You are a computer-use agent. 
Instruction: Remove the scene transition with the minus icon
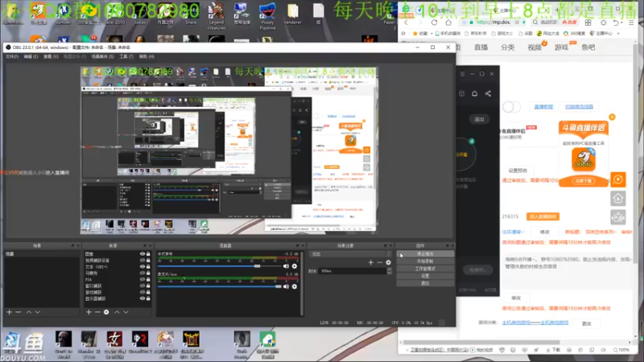pos(379,262)
